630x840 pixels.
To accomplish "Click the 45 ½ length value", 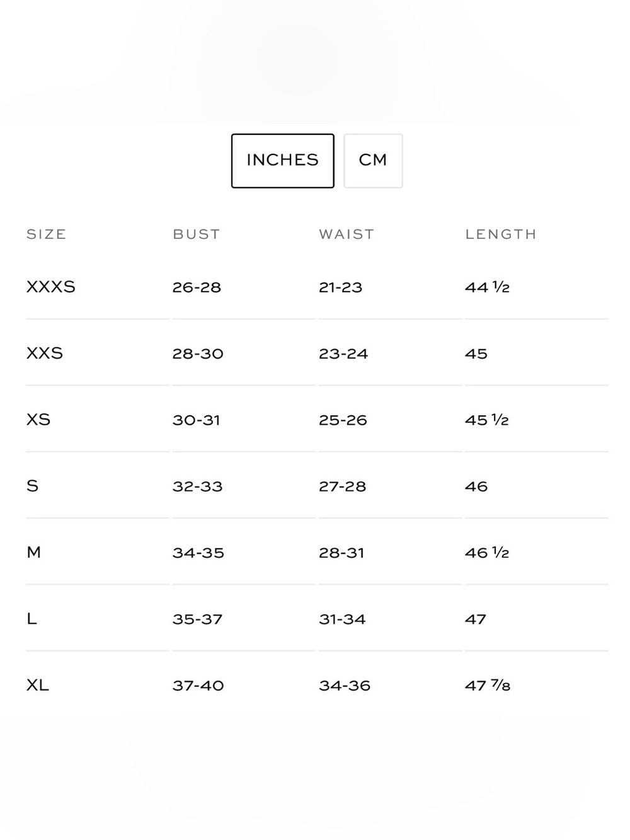I will click(487, 420).
